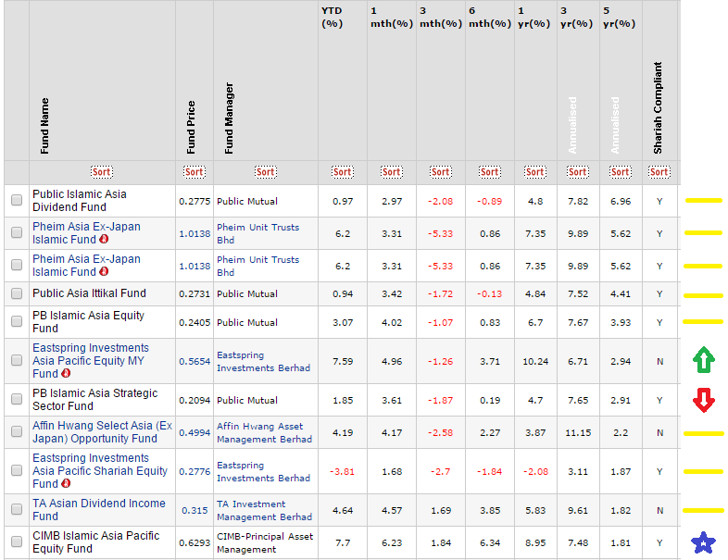Click CIMB-Principal Asset Management manager cell
The width and height of the screenshot is (728, 560).
coord(265,542)
